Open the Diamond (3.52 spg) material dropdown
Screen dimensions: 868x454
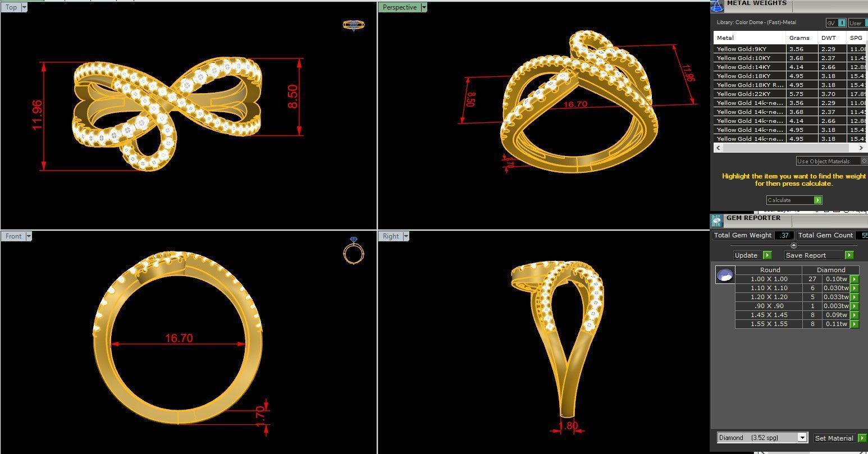[x=802, y=438]
